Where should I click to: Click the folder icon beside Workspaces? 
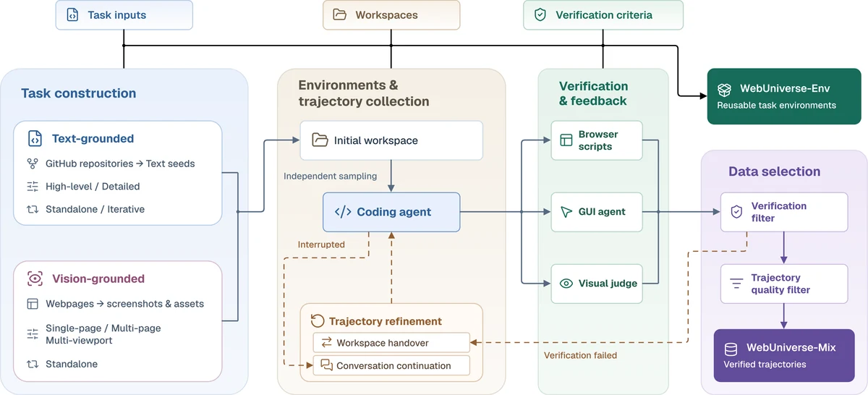[x=339, y=14]
